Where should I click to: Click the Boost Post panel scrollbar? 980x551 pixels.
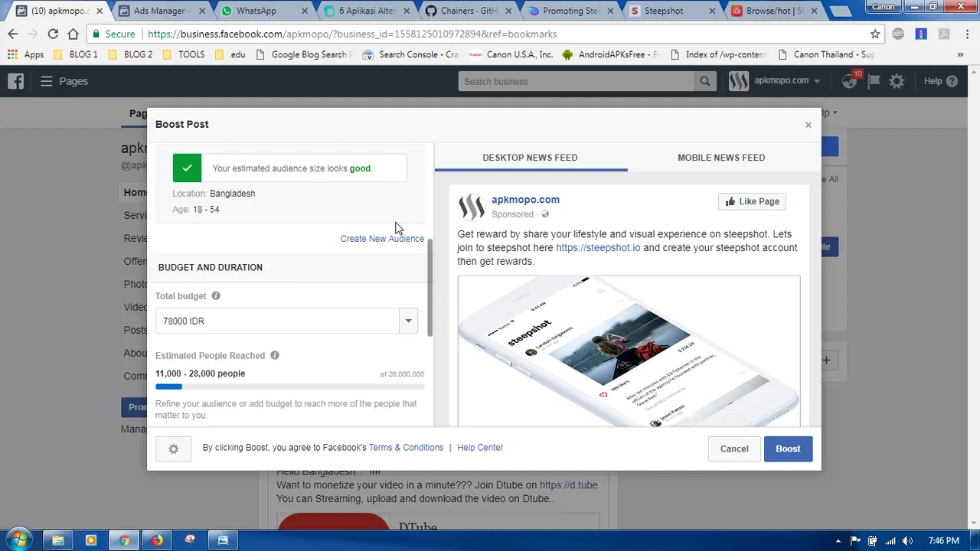(430, 287)
